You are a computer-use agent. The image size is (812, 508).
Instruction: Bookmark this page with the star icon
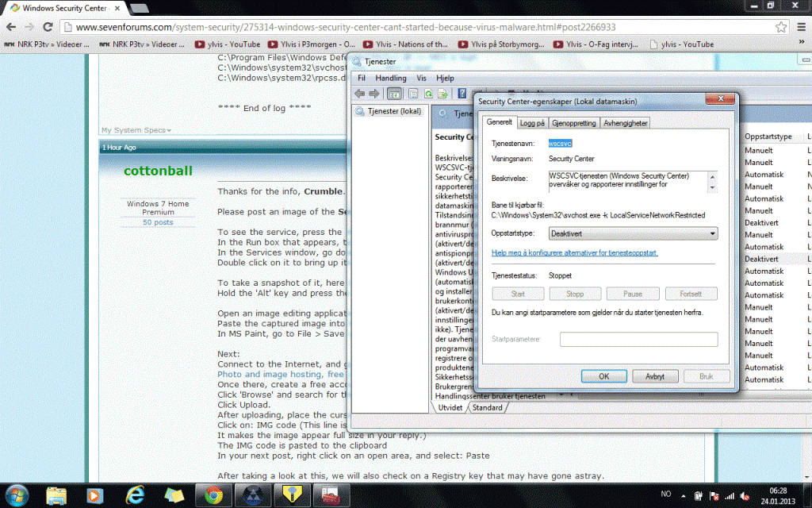[781, 28]
